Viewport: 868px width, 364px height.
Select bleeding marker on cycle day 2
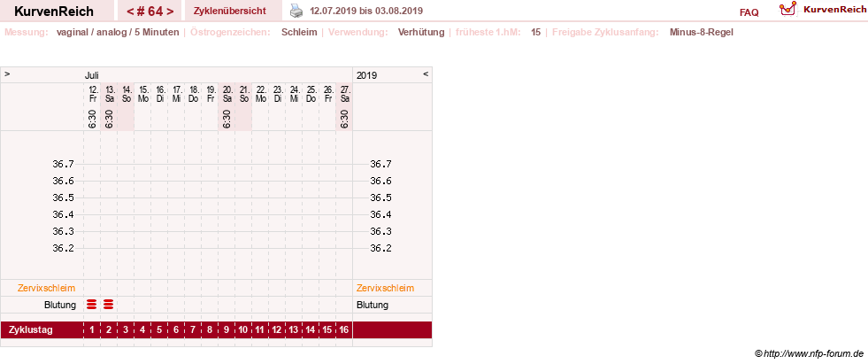(x=109, y=304)
